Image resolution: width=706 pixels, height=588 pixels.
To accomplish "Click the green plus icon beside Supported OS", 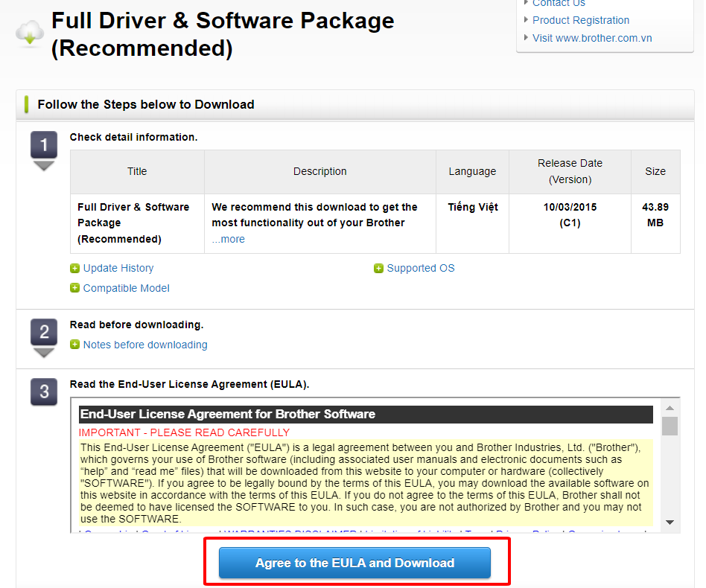I will click(378, 269).
